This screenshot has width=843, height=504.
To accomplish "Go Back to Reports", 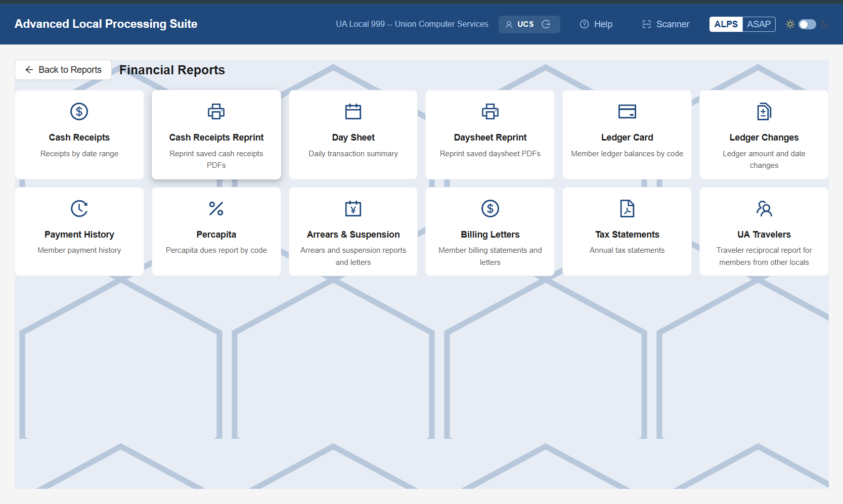I will pos(63,70).
